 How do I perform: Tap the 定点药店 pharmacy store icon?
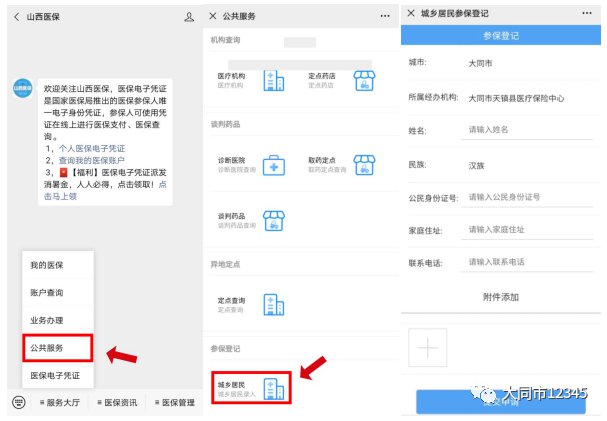[365, 81]
